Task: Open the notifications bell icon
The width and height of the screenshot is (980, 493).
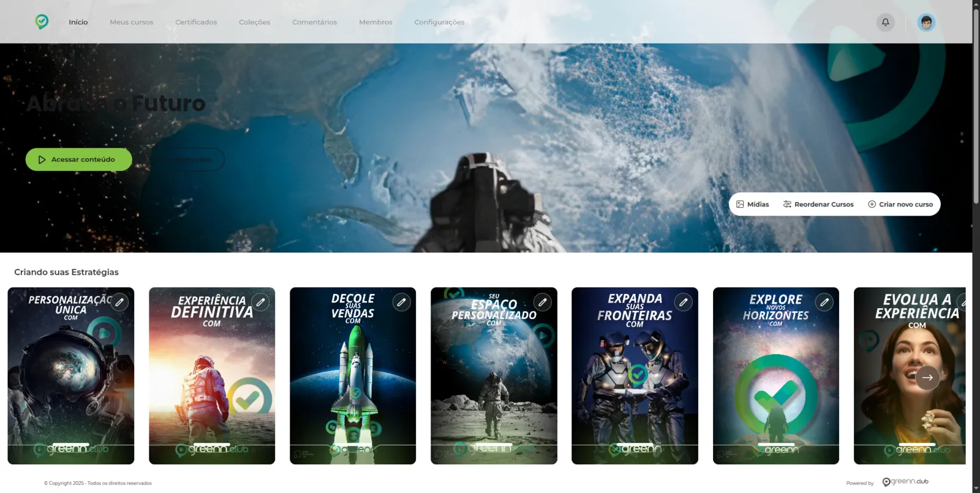Action: point(885,22)
